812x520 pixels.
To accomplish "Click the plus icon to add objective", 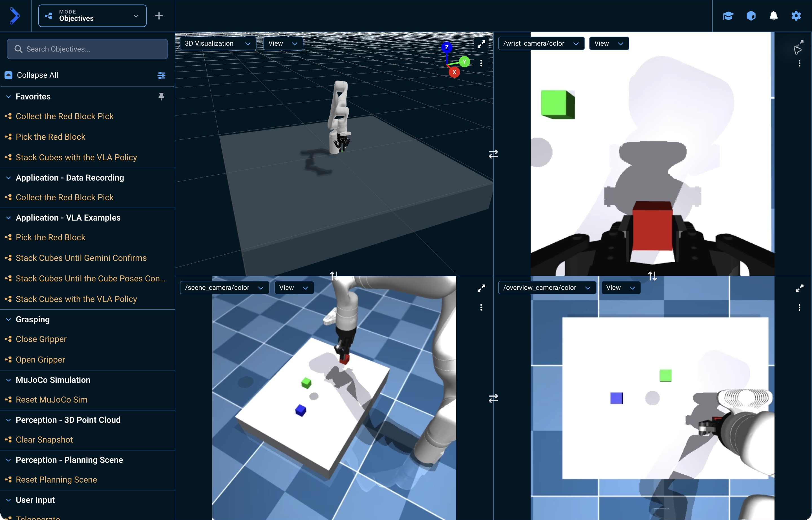I will [159, 16].
